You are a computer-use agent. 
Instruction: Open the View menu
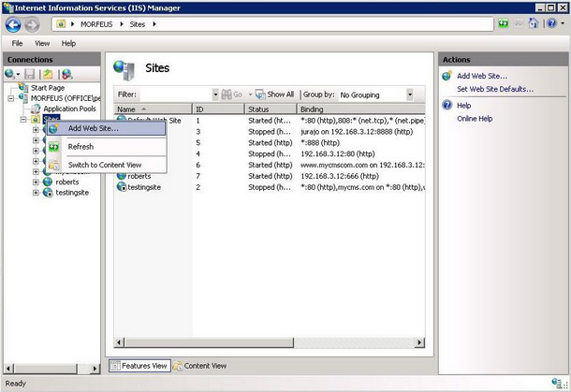pos(42,43)
